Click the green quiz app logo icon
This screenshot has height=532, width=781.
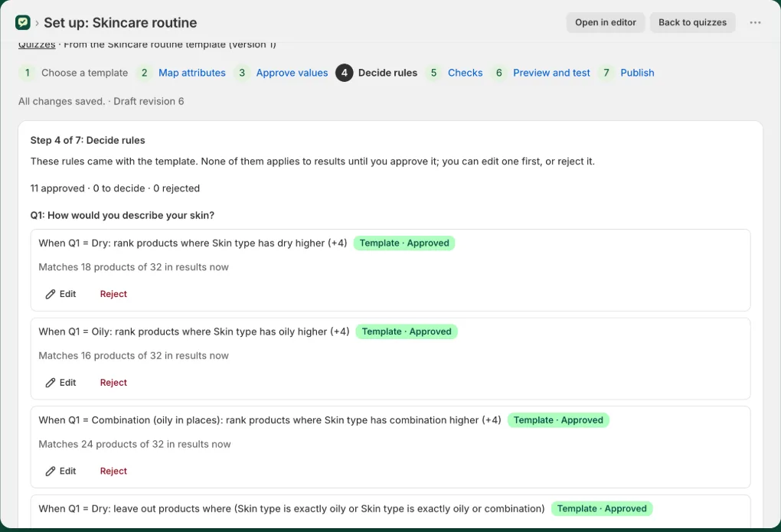(x=22, y=22)
